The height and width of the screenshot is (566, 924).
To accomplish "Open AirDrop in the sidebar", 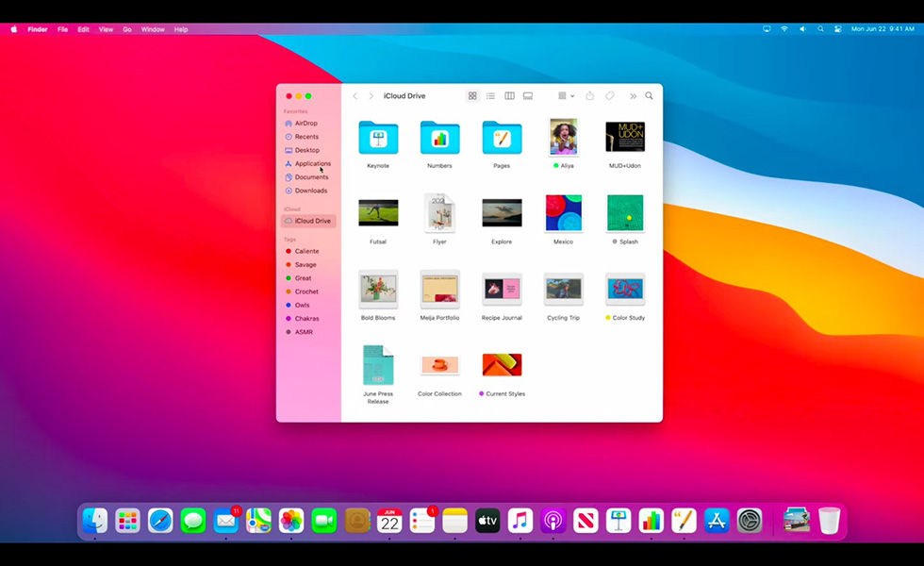I will coord(305,124).
